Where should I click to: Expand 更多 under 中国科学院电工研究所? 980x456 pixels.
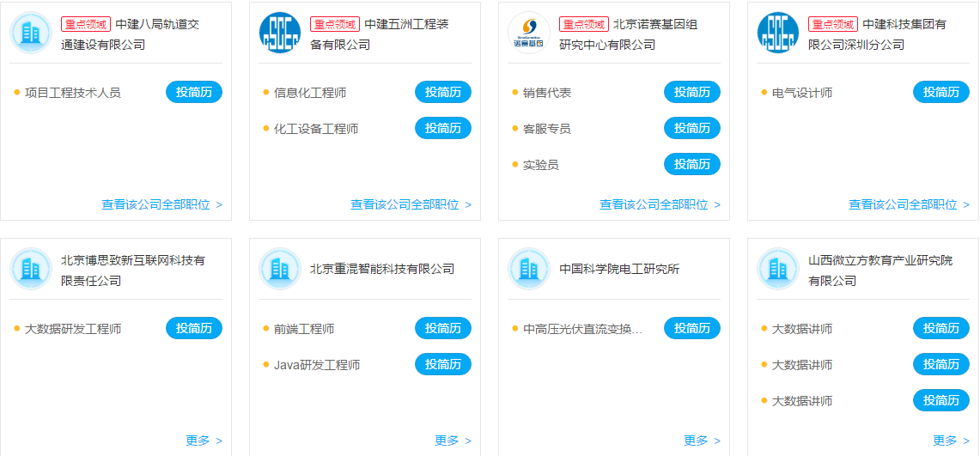[x=702, y=441]
